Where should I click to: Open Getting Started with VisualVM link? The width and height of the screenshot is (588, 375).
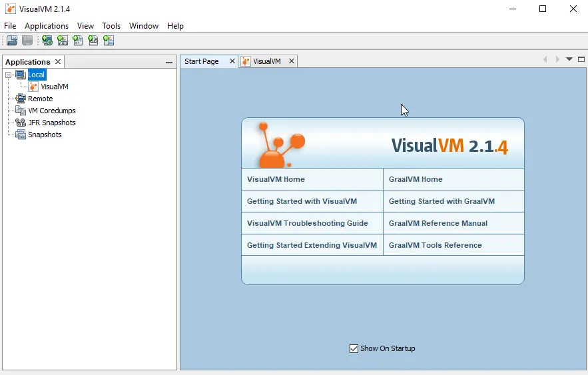click(x=302, y=201)
